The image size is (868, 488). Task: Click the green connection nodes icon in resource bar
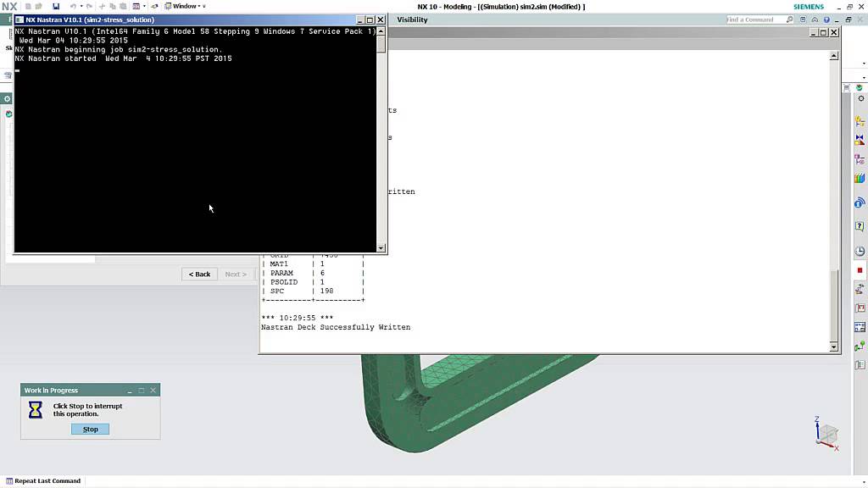click(860, 347)
